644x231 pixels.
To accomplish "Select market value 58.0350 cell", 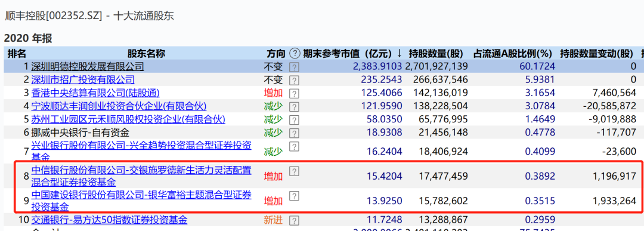I will 383,119.
